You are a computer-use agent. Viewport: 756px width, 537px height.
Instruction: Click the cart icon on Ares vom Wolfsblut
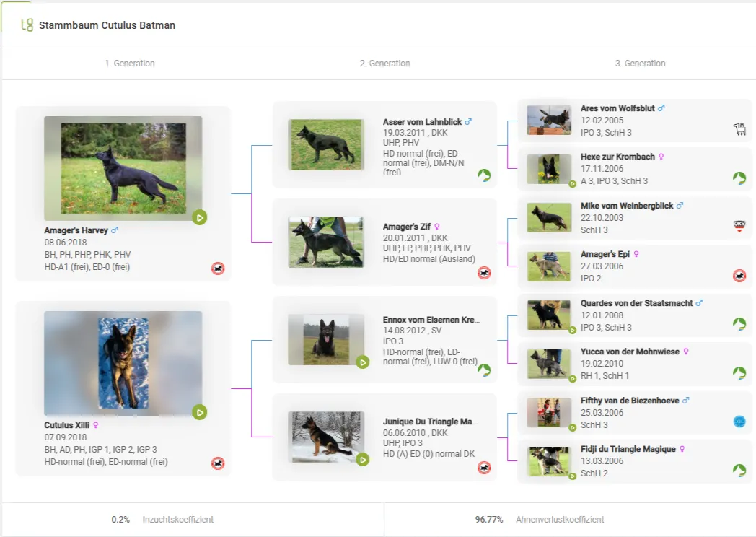tap(739, 129)
